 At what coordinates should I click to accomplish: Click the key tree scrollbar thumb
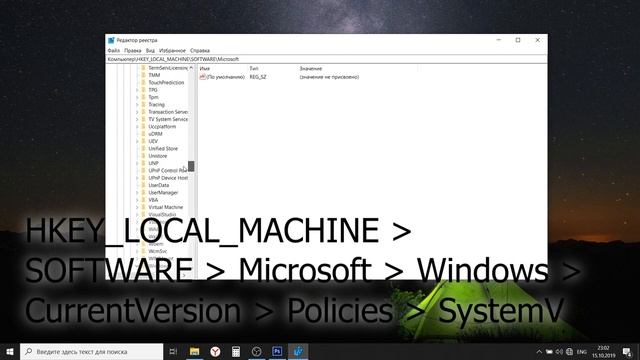click(191, 166)
